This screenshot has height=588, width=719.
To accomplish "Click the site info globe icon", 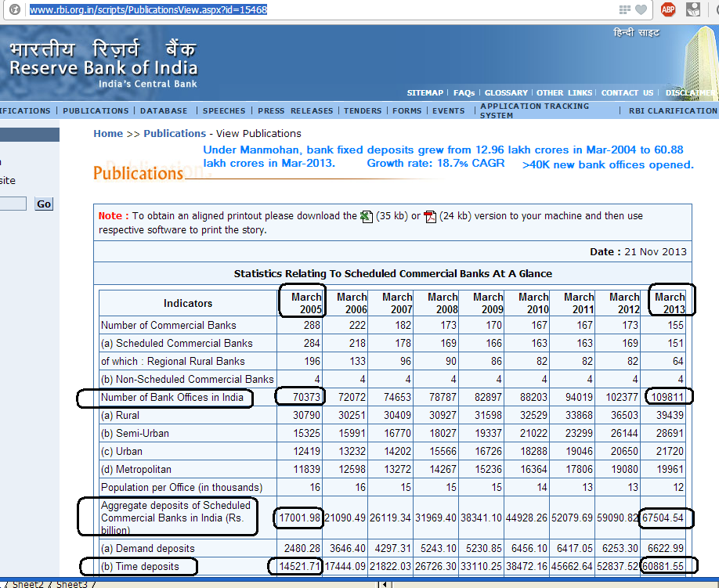I will coord(15,9).
